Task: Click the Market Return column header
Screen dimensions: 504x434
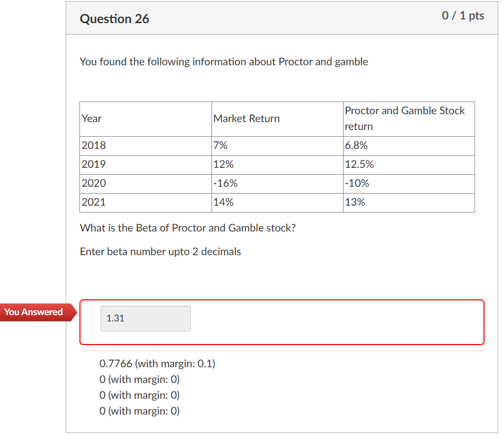Action: pyautogui.click(x=246, y=118)
